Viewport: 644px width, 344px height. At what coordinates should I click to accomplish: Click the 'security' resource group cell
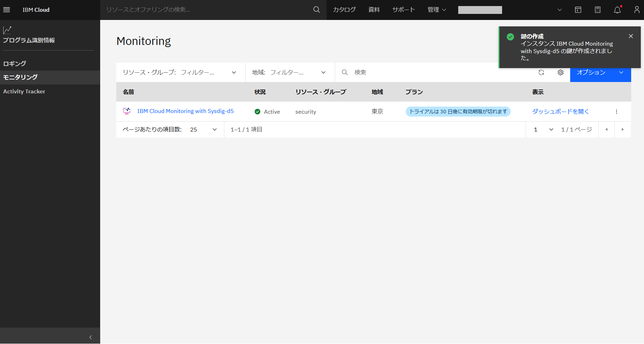(x=306, y=112)
